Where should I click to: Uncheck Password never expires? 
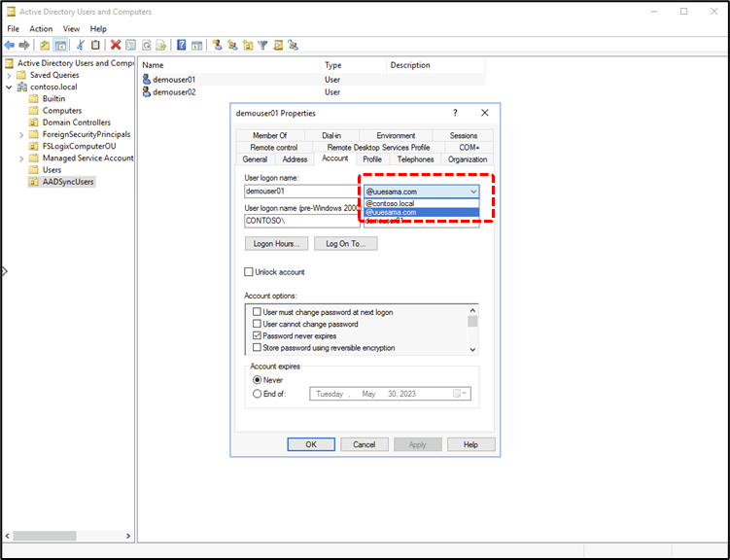click(x=257, y=335)
